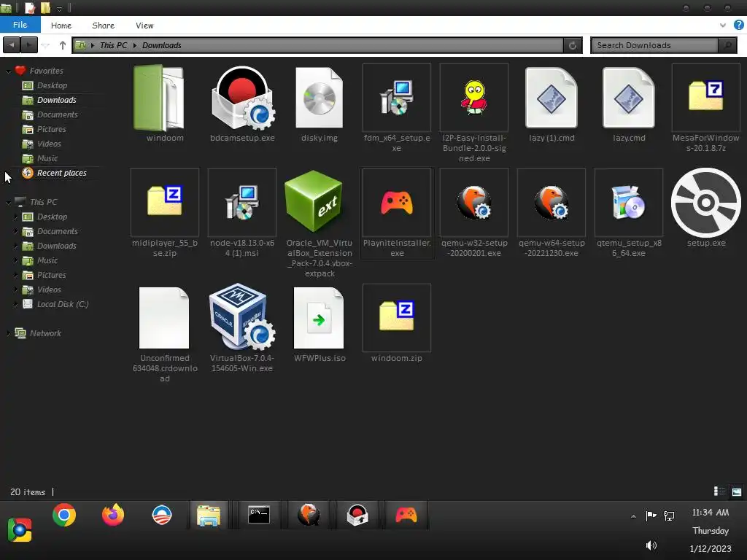Expand Music under This PC
The height and width of the screenshot is (560, 747).
16,260
